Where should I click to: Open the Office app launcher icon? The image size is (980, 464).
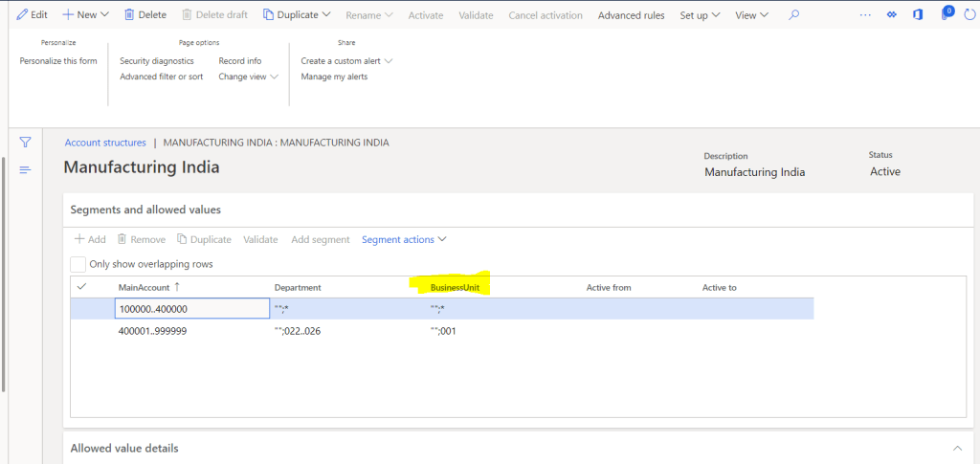(918, 15)
